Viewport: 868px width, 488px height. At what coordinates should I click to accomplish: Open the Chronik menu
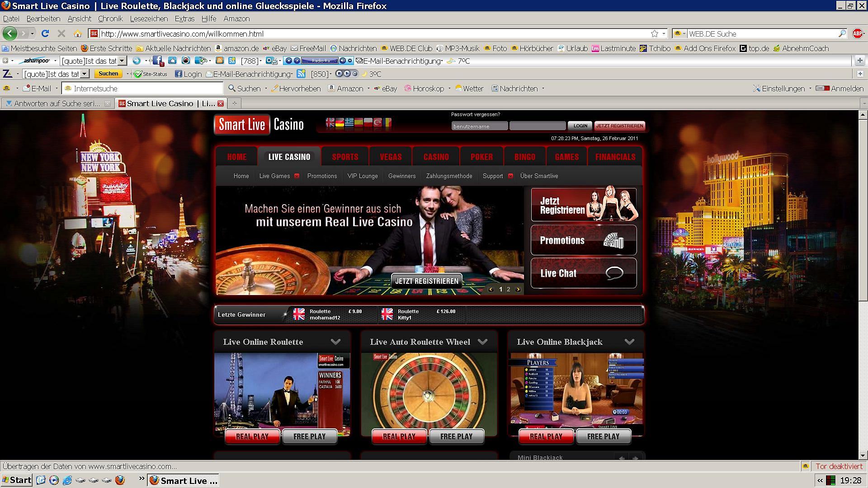click(x=110, y=19)
